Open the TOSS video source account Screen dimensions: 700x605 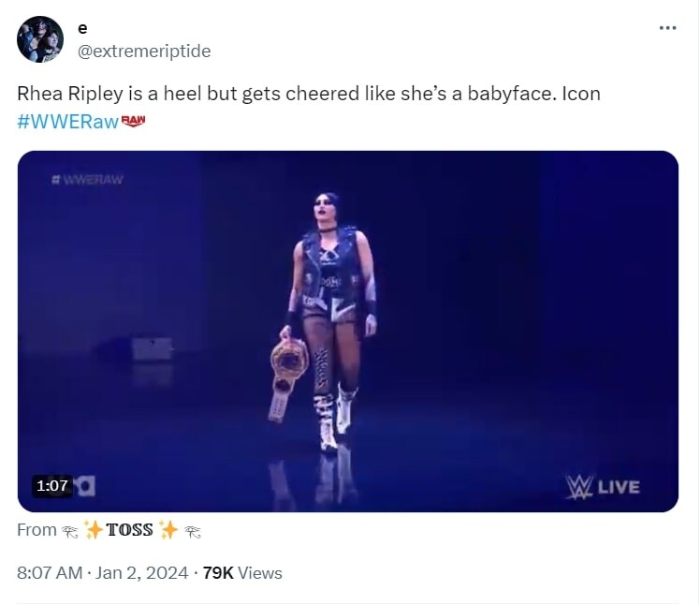(129, 530)
